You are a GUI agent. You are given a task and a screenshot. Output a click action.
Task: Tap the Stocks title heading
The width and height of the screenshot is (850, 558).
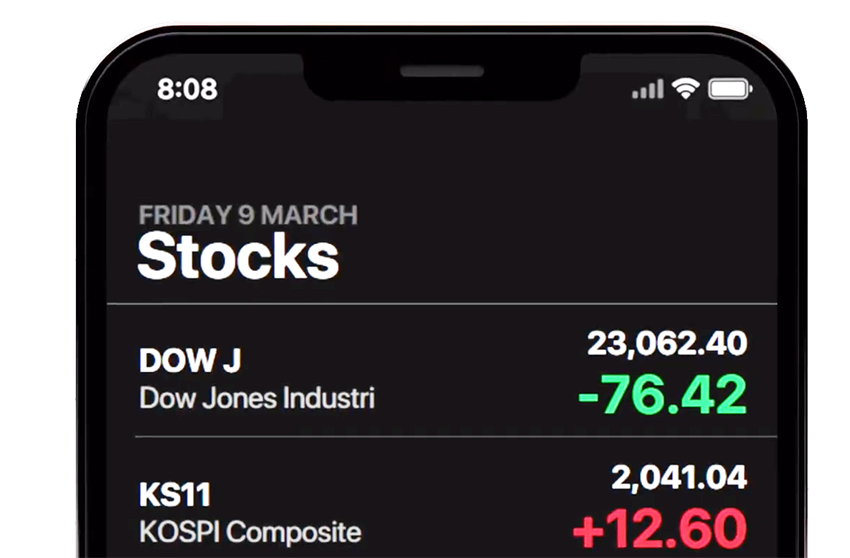[238, 256]
